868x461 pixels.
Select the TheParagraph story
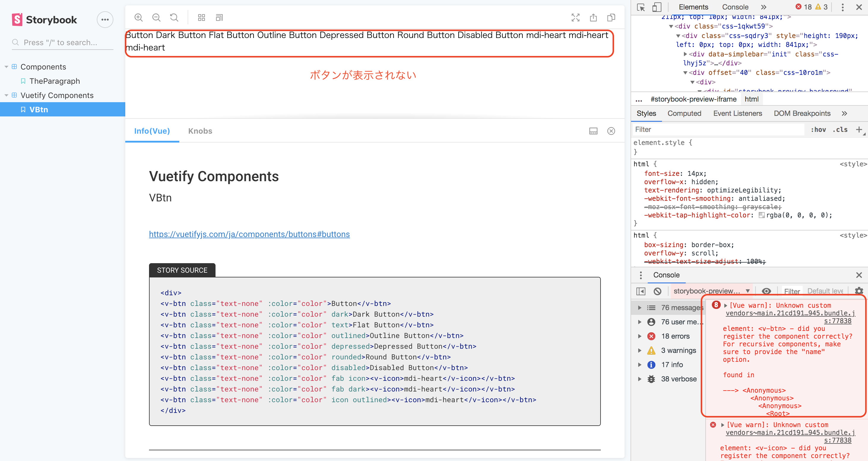click(55, 81)
